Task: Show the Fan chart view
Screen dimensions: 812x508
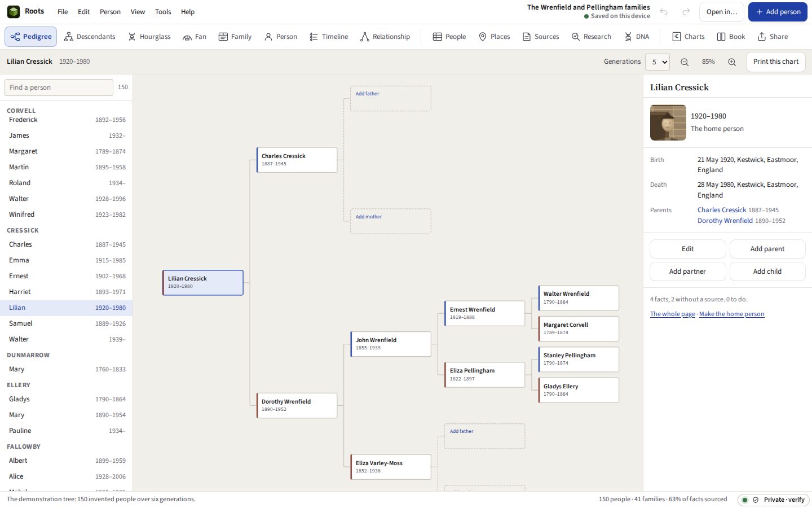Action: [x=195, y=37]
